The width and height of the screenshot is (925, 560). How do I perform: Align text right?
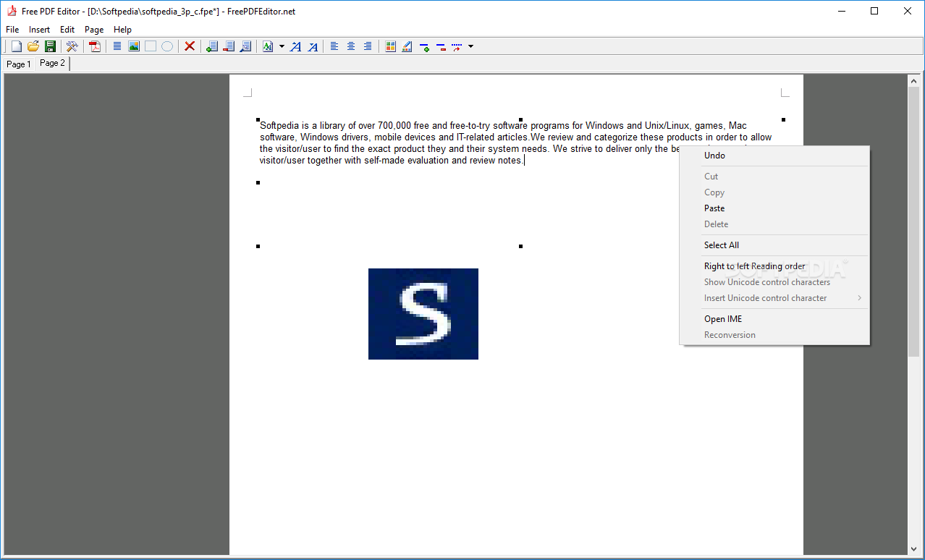pos(368,46)
